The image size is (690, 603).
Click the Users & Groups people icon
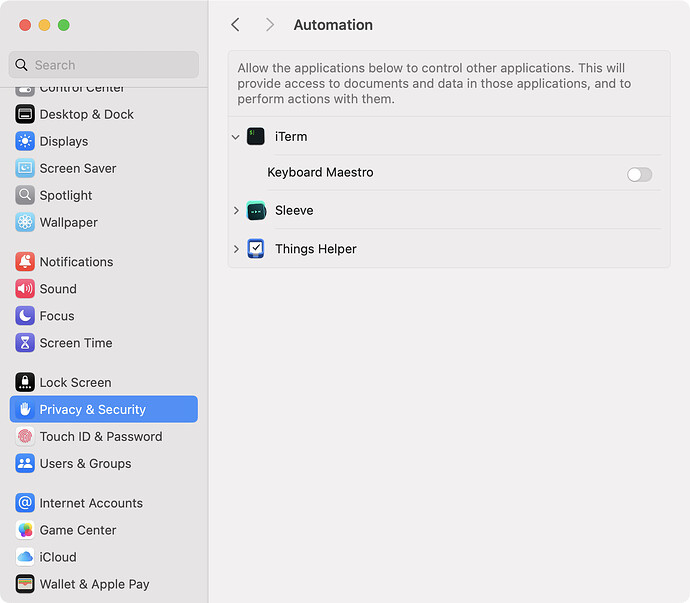[25, 463]
